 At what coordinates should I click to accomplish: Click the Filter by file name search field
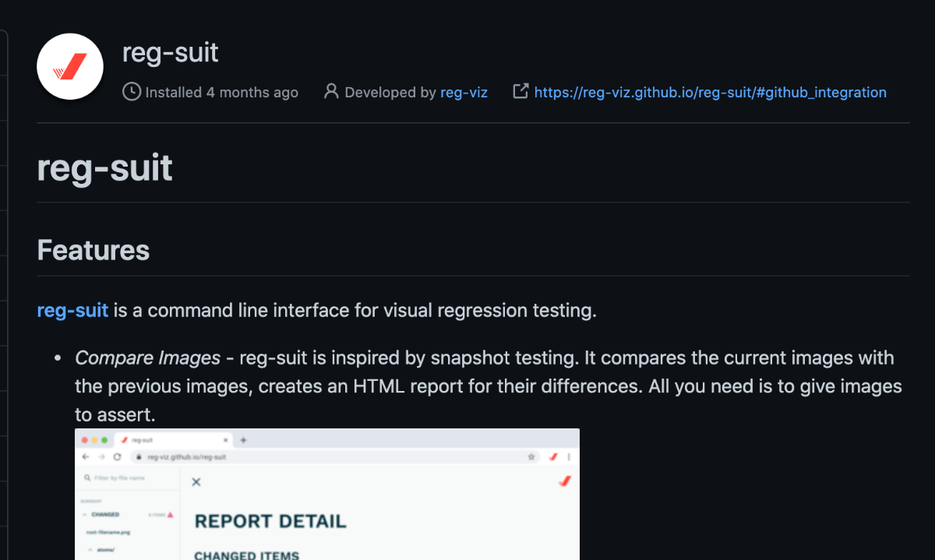coord(129,478)
